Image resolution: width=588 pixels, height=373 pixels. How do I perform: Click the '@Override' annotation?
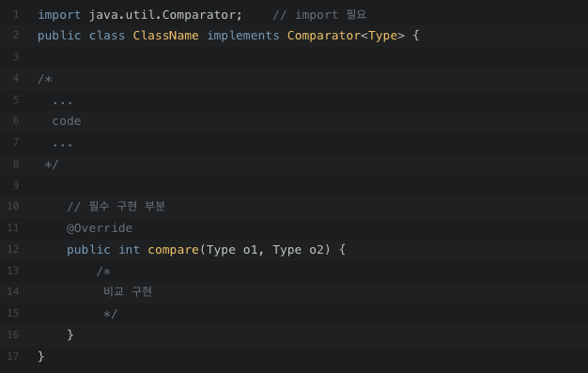pyautogui.click(x=100, y=228)
